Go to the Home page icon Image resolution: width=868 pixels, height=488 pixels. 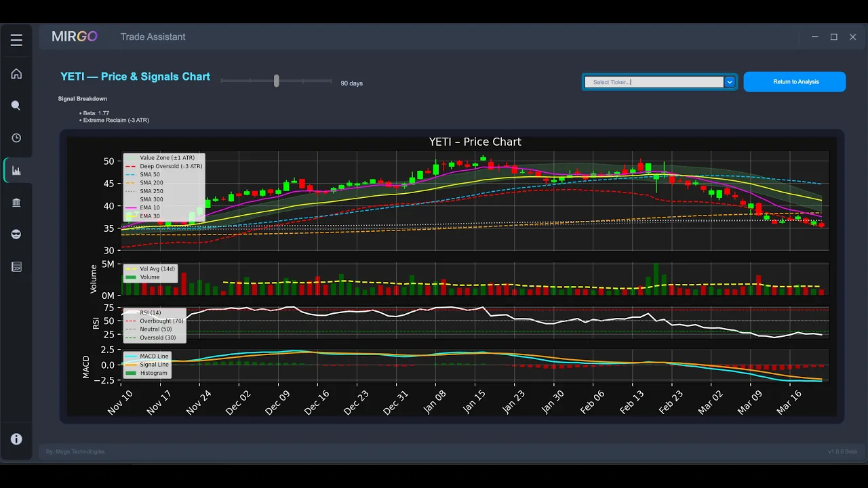[x=16, y=74]
